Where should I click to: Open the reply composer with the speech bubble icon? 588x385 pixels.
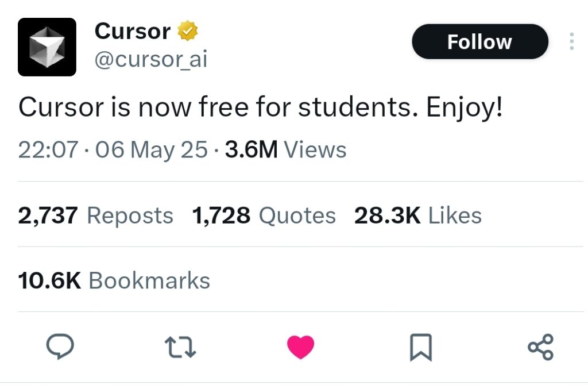point(60,345)
